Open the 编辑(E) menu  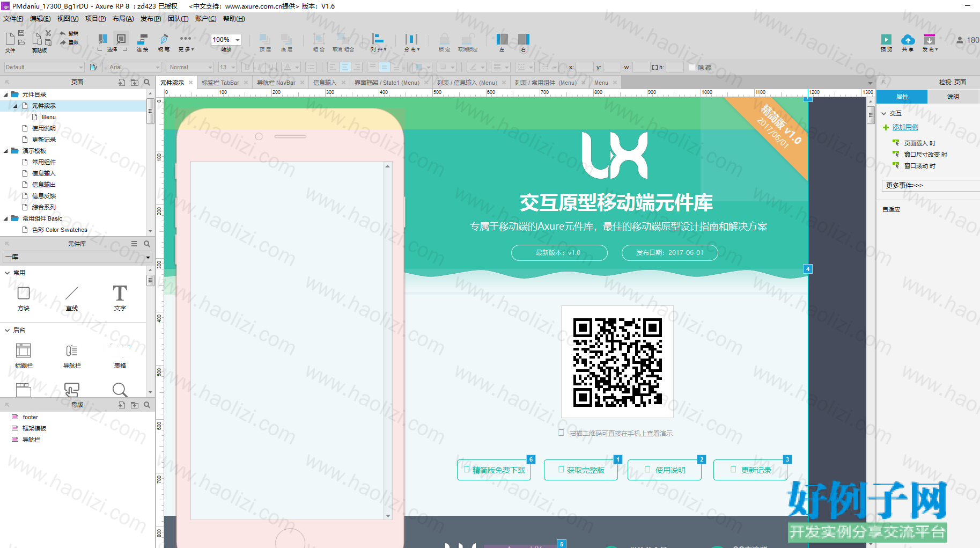click(x=40, y=19)
